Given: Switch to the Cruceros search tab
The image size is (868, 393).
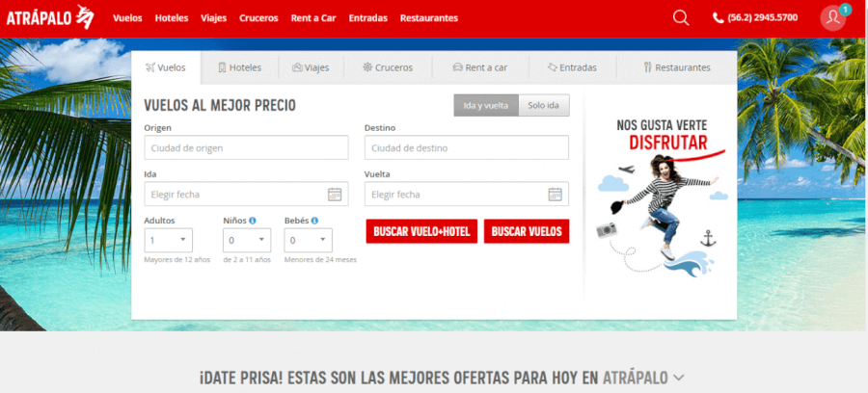Looking at the screenshot, I should pyautogui.click(x=388, y=68).
